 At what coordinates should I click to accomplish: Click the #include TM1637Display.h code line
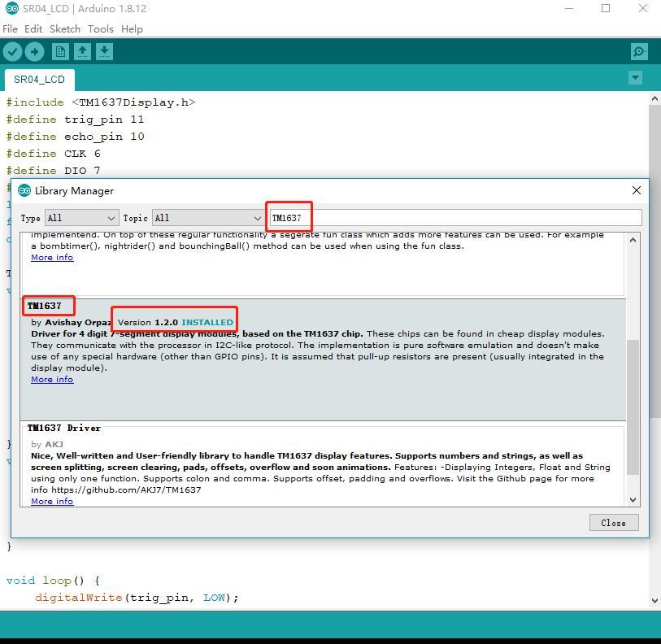coord(101,102)
